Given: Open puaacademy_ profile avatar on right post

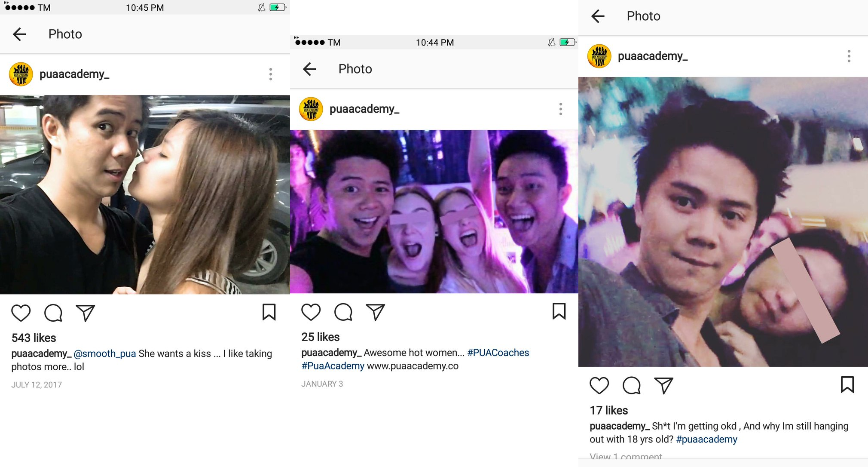Looking at the screenshot, I should [x=599, y=56].
